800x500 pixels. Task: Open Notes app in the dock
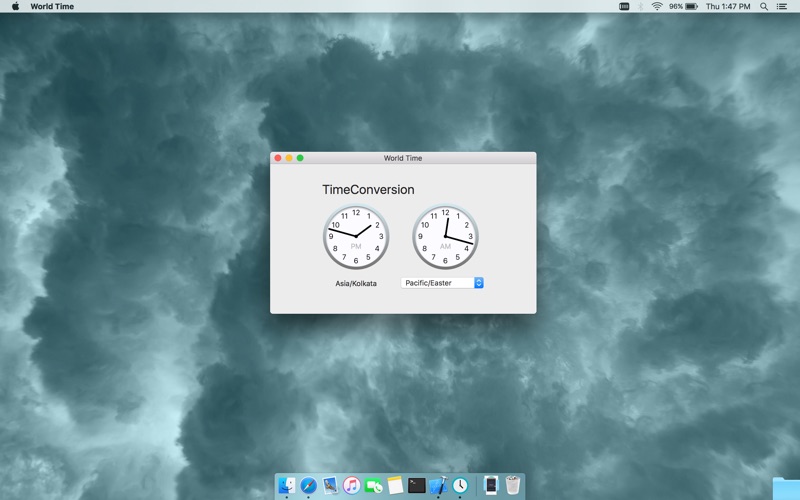click(x=395, y=485)
